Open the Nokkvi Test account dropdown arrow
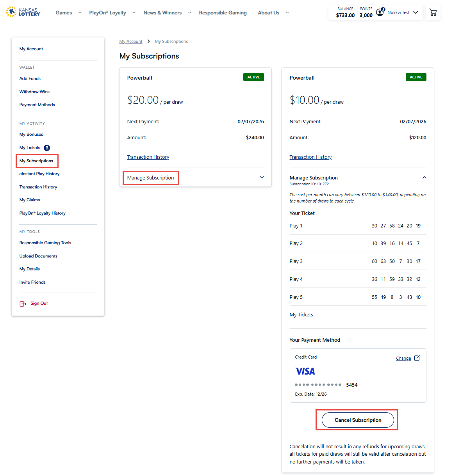The height and width of the screenshot is (476, 453). pyautogui.click(x=416, y=12)
